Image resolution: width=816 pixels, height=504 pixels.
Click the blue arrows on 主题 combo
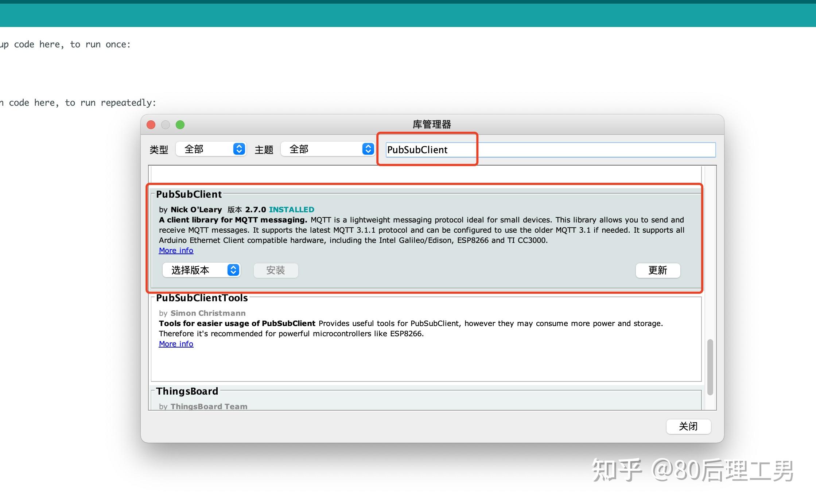click(x=368, y=149)
